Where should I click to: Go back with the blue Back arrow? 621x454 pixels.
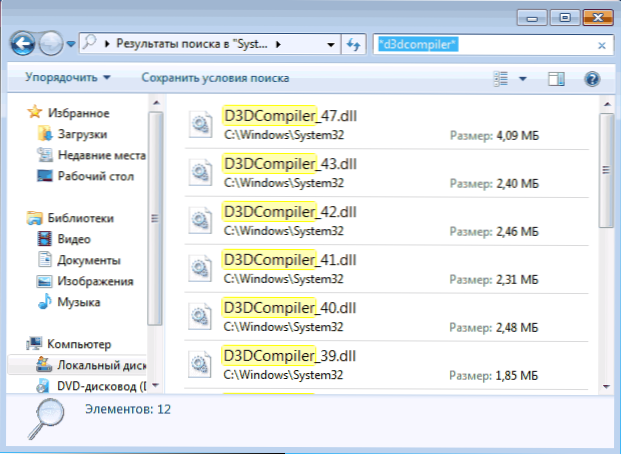[23, 44]
